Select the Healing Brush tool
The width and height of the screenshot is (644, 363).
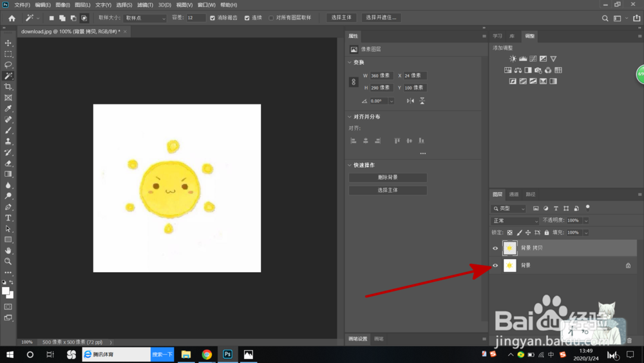pos(8,120)
